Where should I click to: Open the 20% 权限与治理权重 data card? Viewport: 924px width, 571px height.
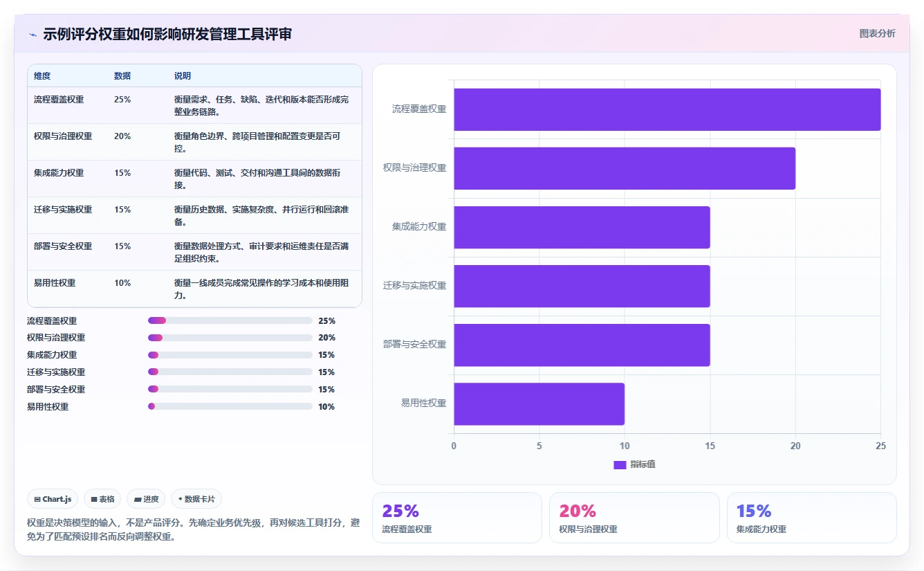(x=634, y=518)
